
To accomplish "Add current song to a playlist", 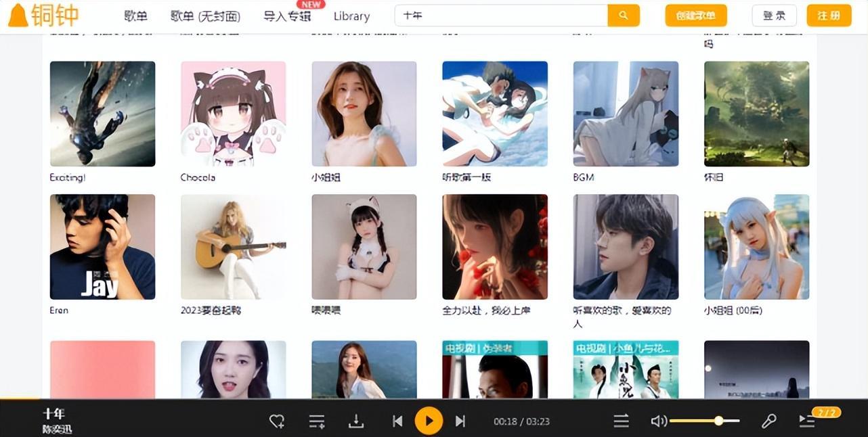I will tap(317, 421).
